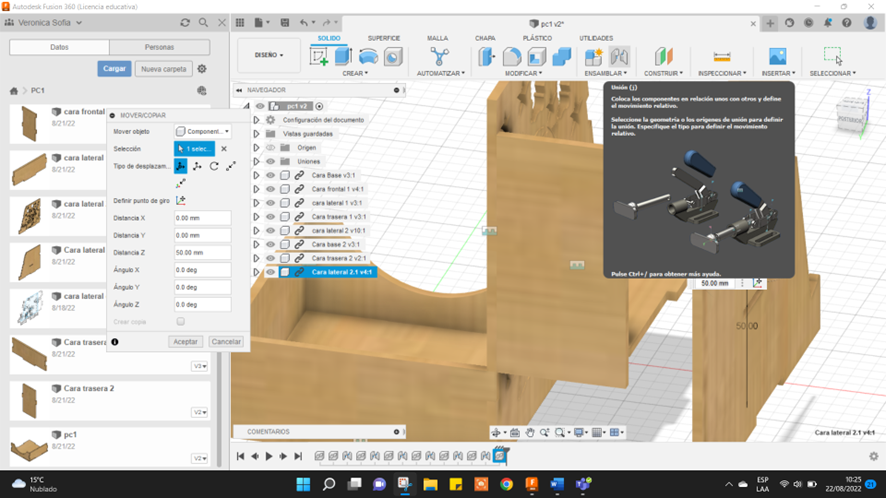The image size is (886, 498).
Task: Choose Point to Point displacement icon
Action: (231, 166)
